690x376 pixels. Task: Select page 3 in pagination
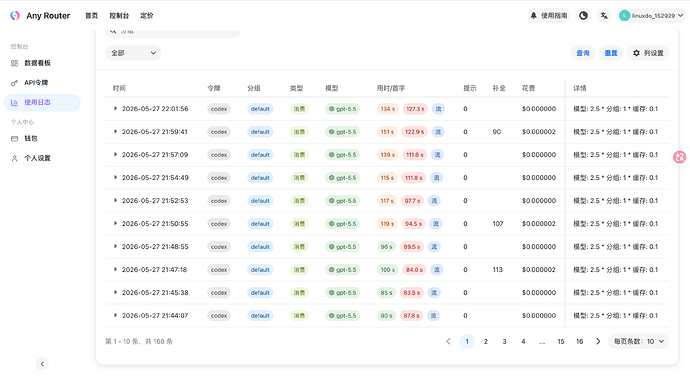click(x=504, y=341)
